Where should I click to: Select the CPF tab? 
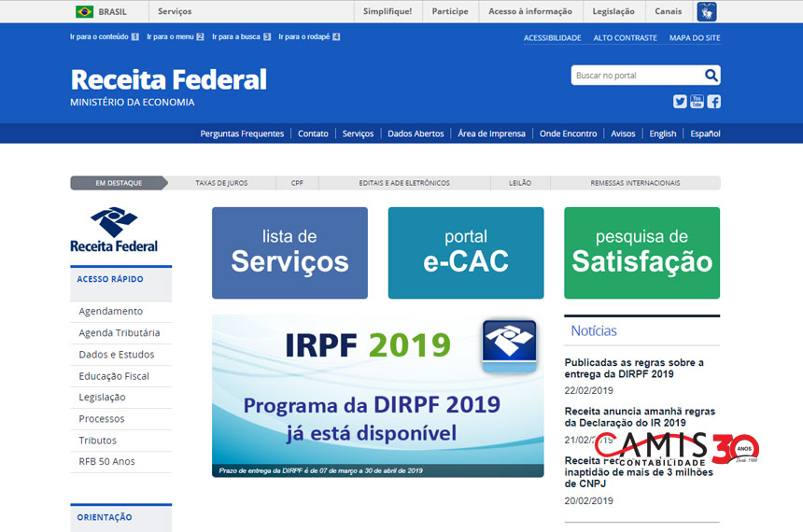(297, 183)
